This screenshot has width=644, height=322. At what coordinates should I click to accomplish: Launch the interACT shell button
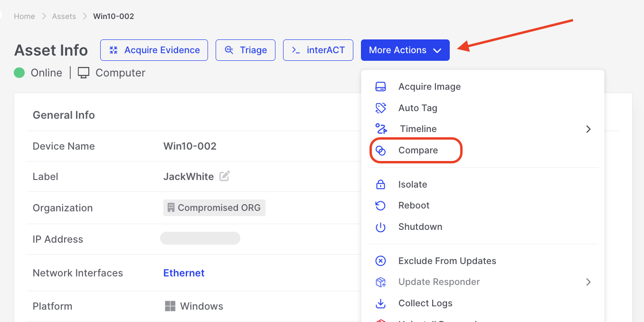pos(318,50)
